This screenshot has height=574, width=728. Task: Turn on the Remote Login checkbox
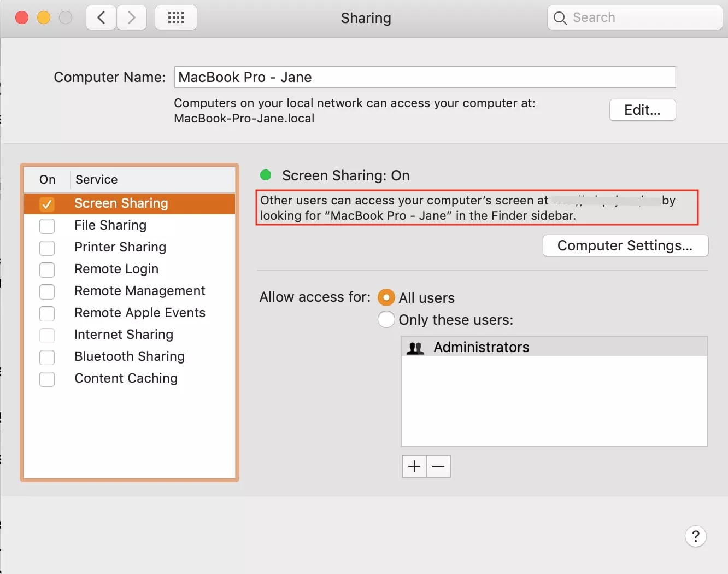click(47, 270)
